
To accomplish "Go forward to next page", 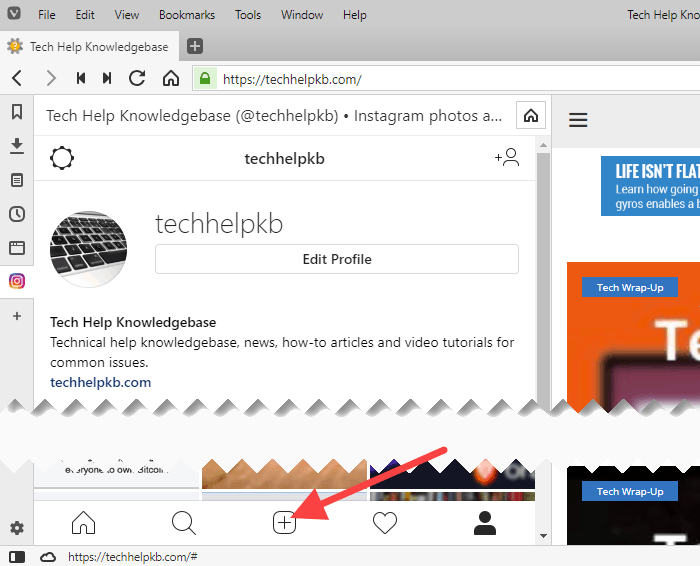I will 51,78.
